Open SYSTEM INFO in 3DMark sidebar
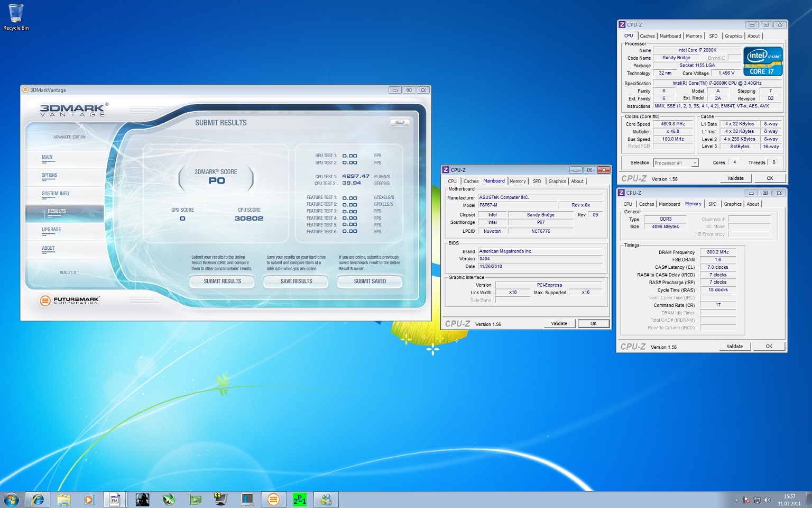Image resolution: width=812 pixels, height=508 pixels. (x=55, y=194)
